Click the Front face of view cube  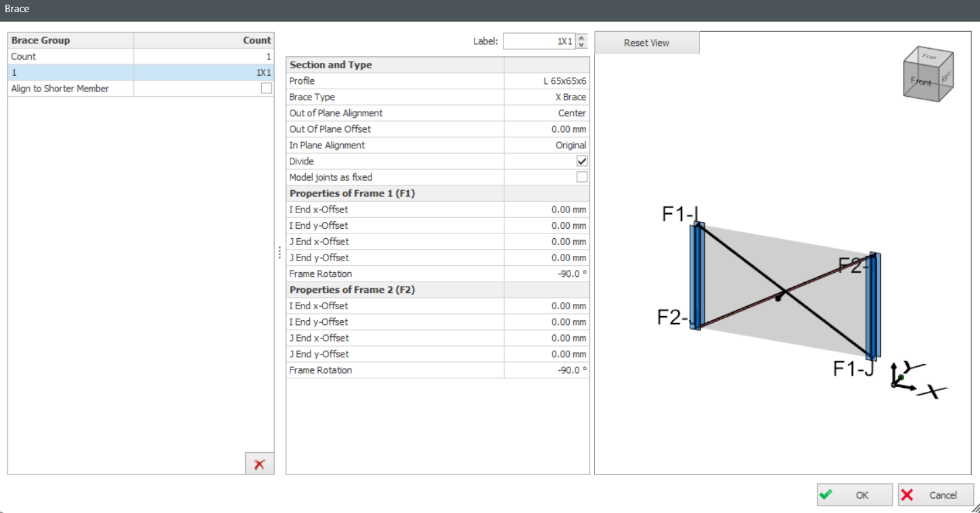click(920, 82)
